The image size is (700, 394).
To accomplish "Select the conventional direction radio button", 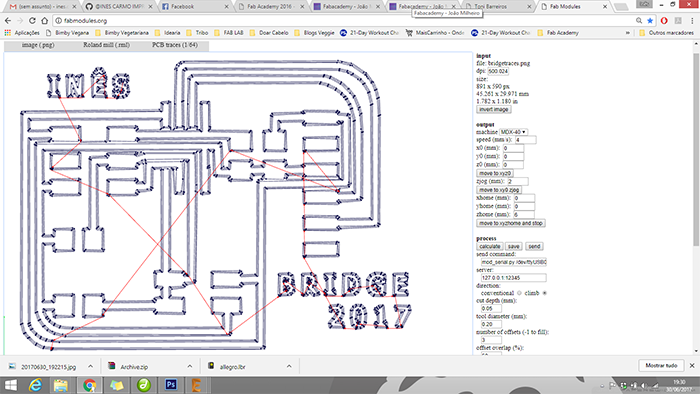I will [519, 293].
